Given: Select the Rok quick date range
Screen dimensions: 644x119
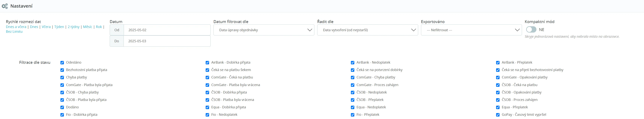Looking at the screenshot, I should pos(99,27).
